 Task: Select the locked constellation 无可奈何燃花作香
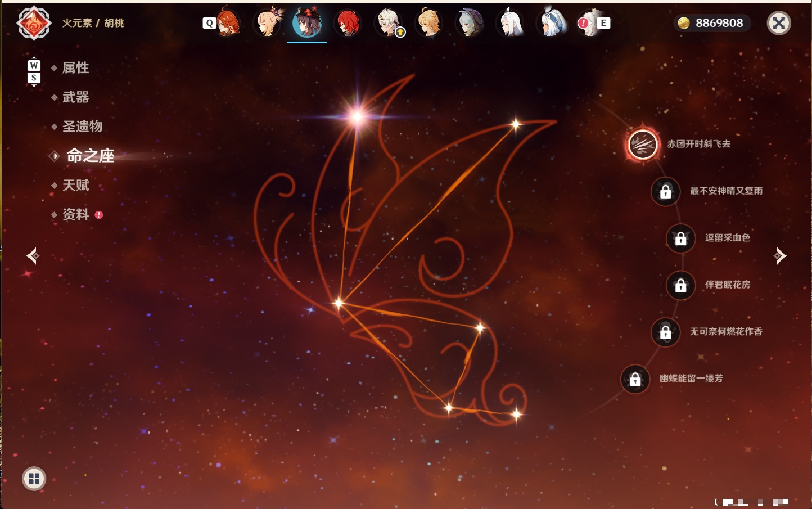[x=665, y=332]
